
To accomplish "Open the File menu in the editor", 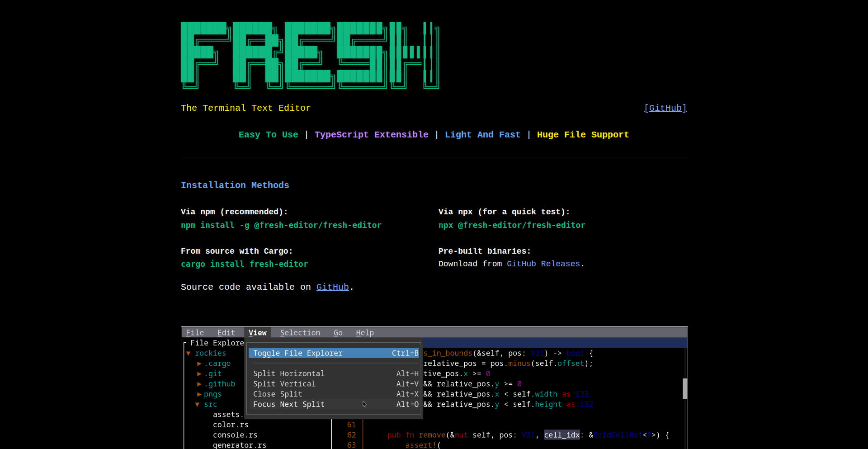I will coord(195,333).
